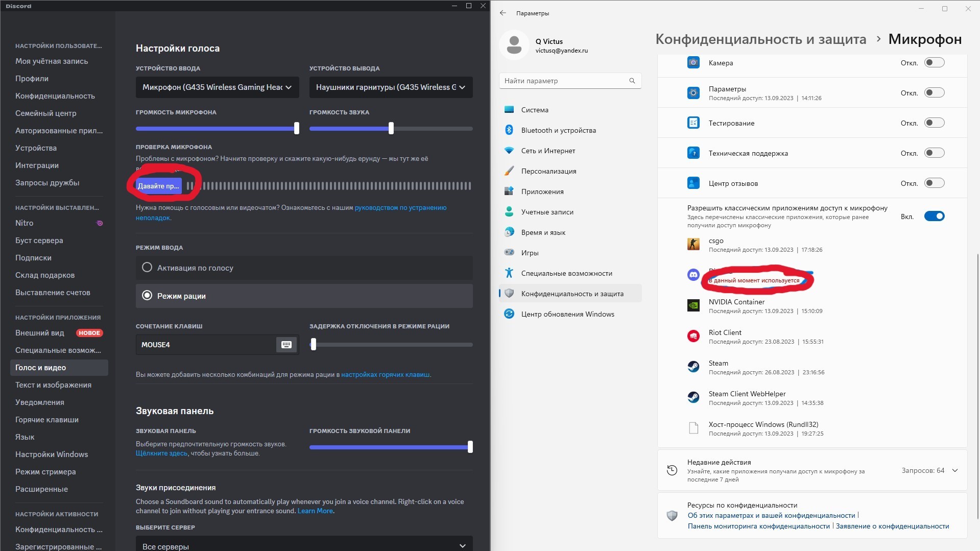Open Горячие клавиши in Discord settings

[59, 420]
